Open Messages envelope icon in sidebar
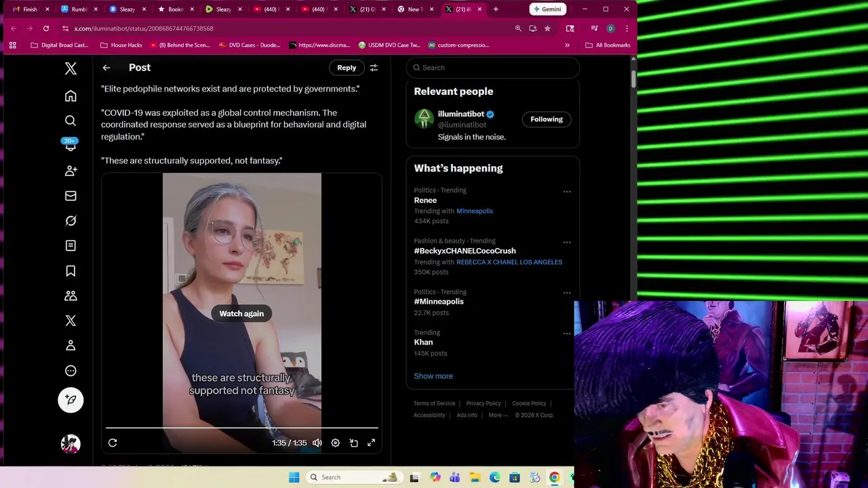 pos(71,196)
